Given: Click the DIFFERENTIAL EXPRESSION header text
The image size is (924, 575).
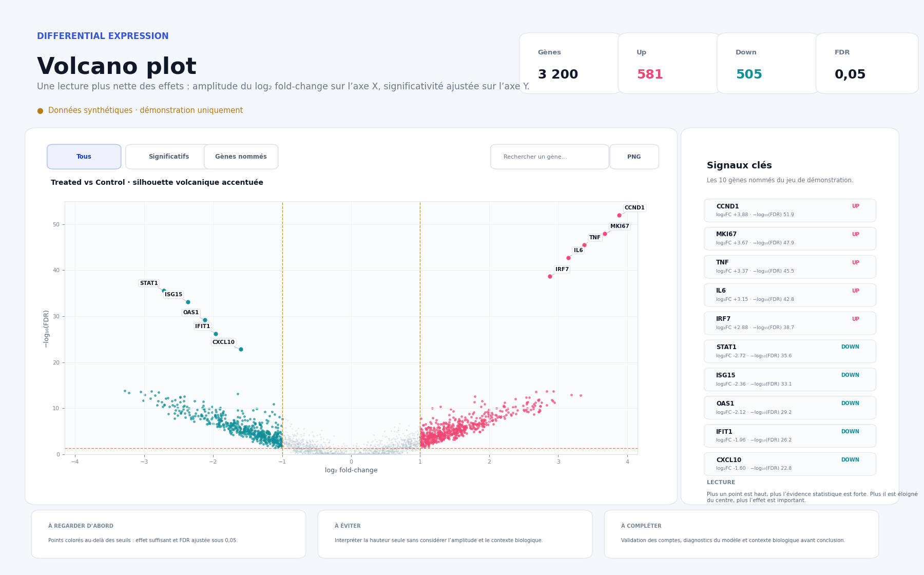Looking at the screenshot, I should pyautogui.click(x=103, y=36).
